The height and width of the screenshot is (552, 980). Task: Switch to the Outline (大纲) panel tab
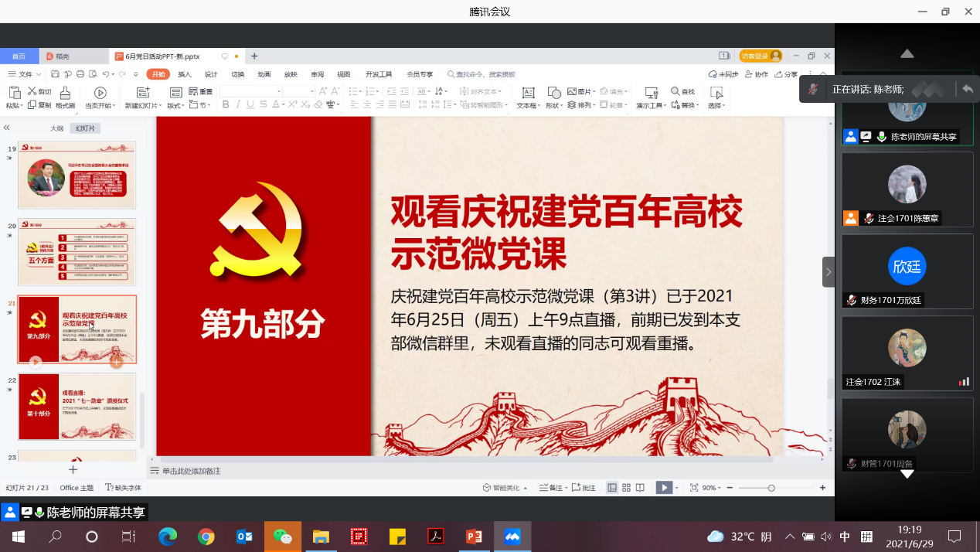point(56,128)
